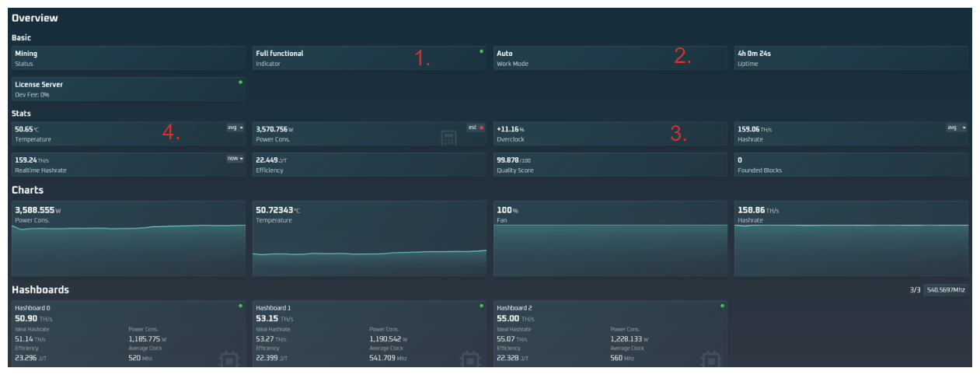Click the 23.296 J/T efficiency value

pos(29,359)
